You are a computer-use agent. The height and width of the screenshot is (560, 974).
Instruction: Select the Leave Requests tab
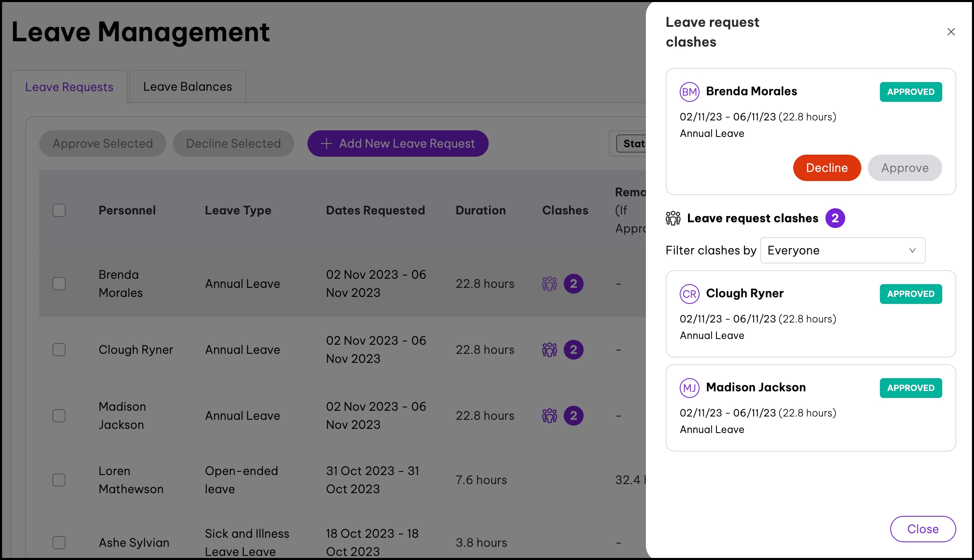click(69, 87)
